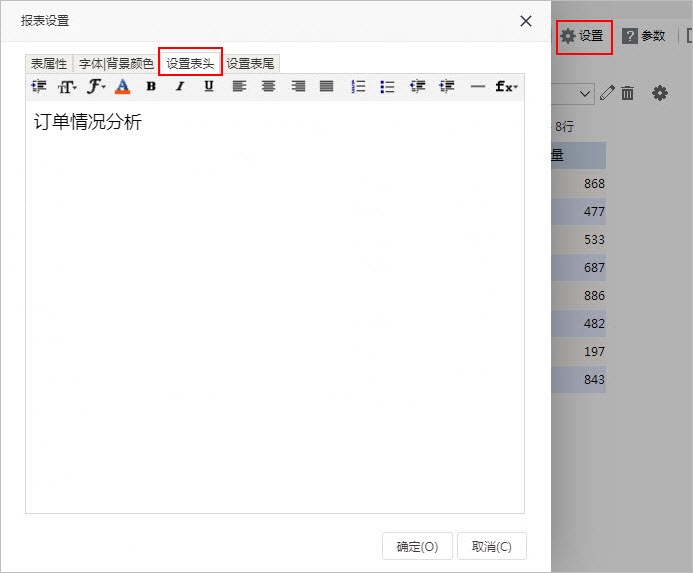
Task: Cancel with 取消(C) button
Action: [x=491, y=546]
